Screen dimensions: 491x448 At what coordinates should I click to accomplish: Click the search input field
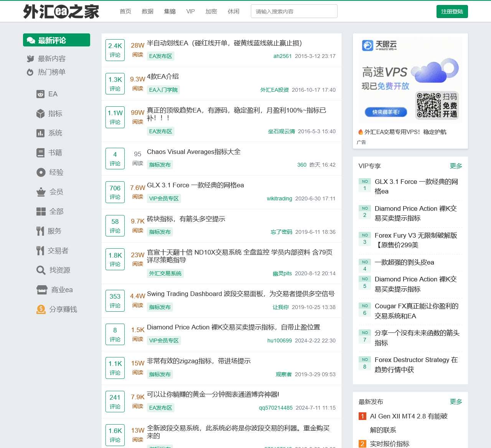294,12
